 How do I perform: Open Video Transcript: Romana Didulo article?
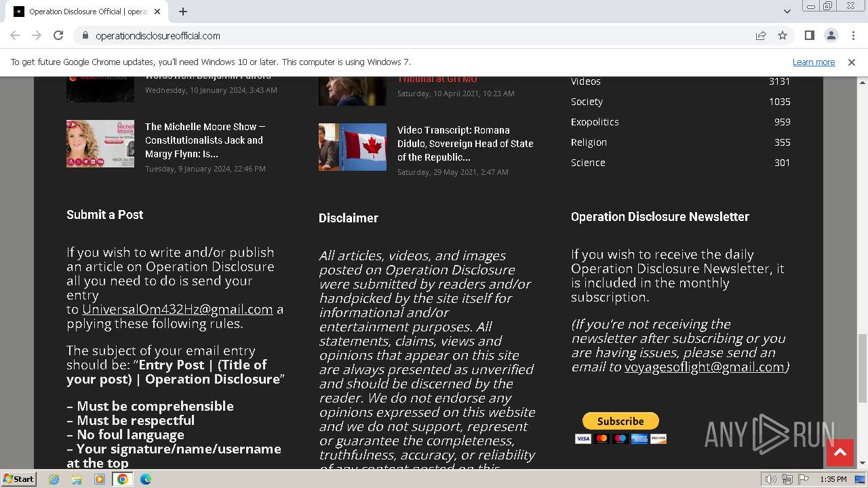point(465,143)
